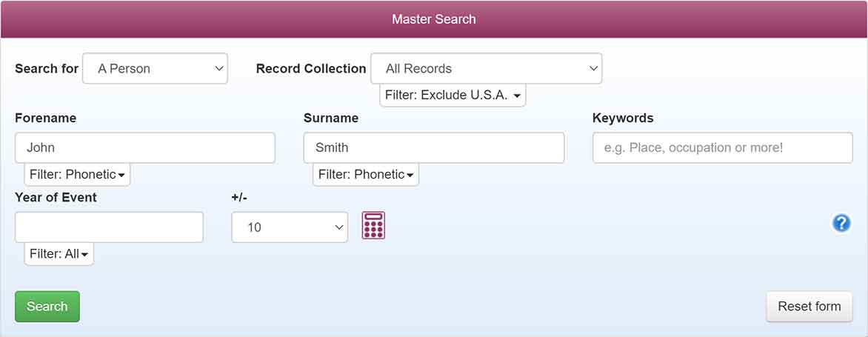
Task: Click the Reset form button
Action: point(809,307)
